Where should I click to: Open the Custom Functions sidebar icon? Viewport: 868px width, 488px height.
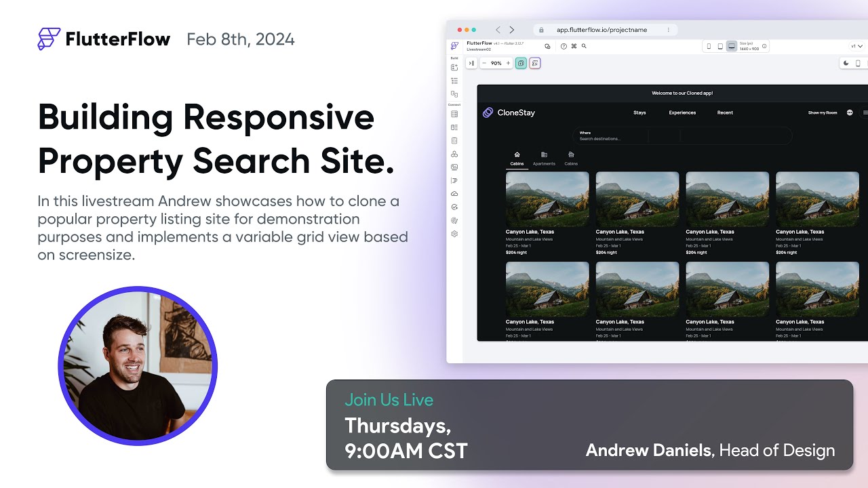coord(454,180)
